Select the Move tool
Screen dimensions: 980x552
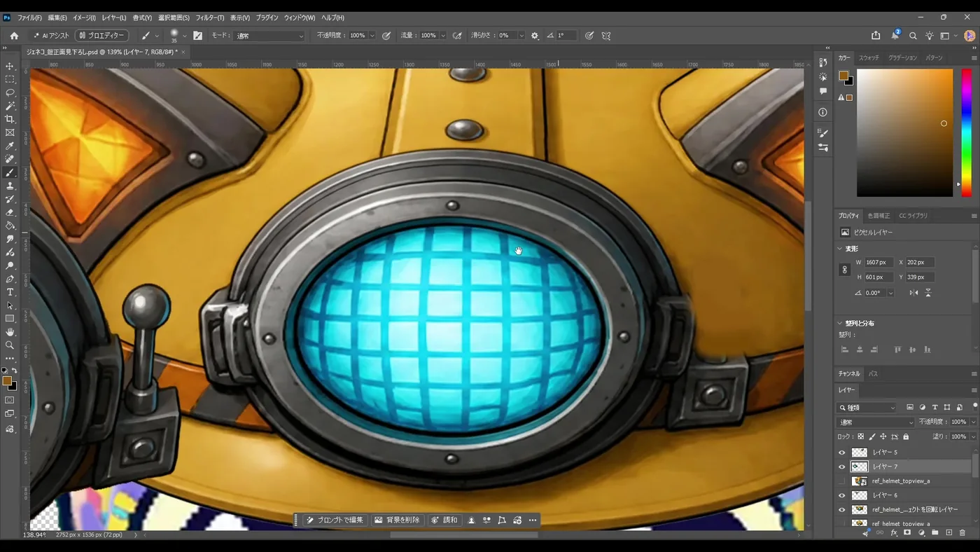tap(10, 66)
